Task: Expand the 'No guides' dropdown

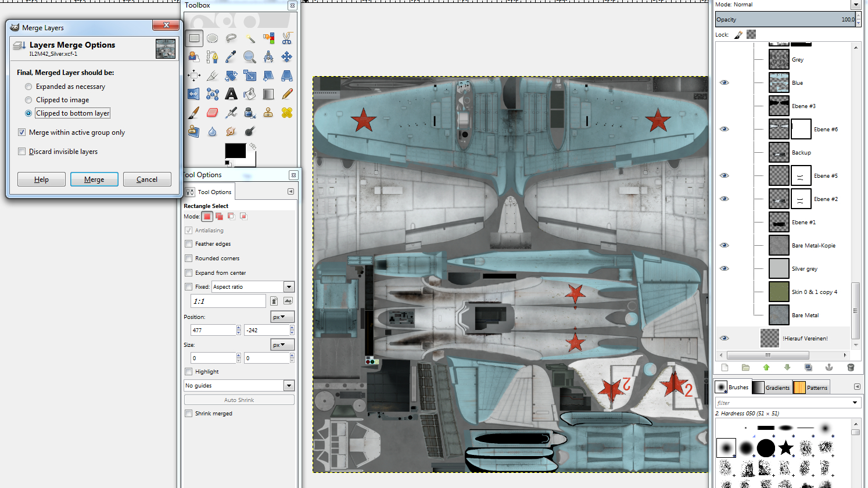Action: pyautogui.click(x=289, y=386)
